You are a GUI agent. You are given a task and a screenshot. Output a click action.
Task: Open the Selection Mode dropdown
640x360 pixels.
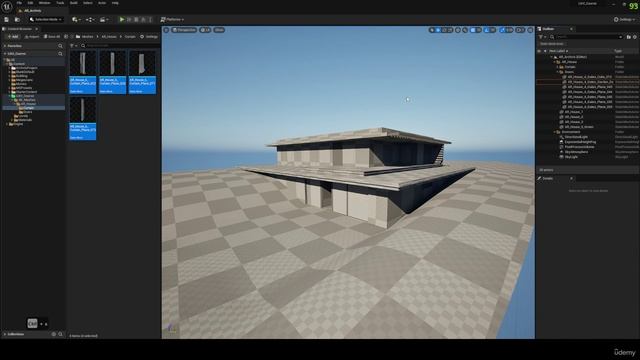46,19
